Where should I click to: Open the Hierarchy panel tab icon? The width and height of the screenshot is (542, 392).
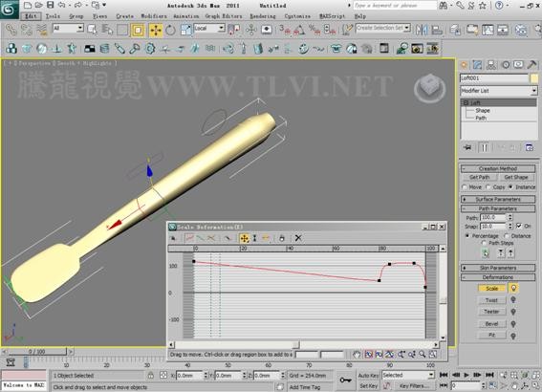pos(490,65)
